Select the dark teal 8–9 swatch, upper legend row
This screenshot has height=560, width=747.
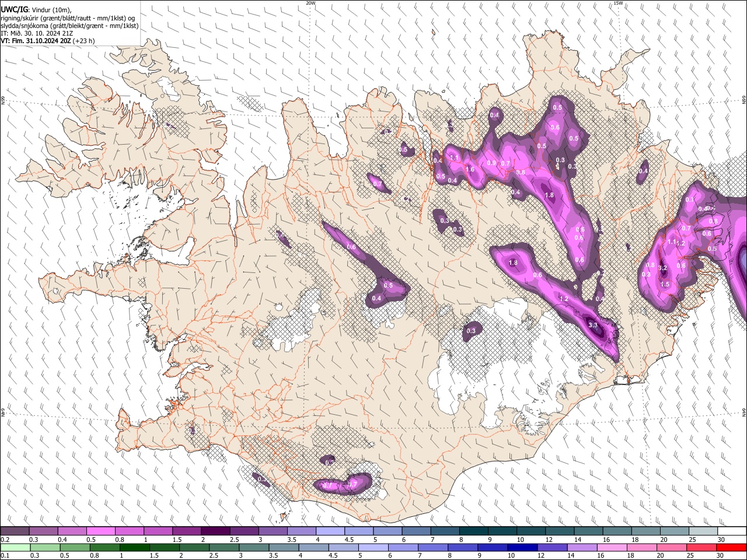pyautogui.click(x=474, y=531)
